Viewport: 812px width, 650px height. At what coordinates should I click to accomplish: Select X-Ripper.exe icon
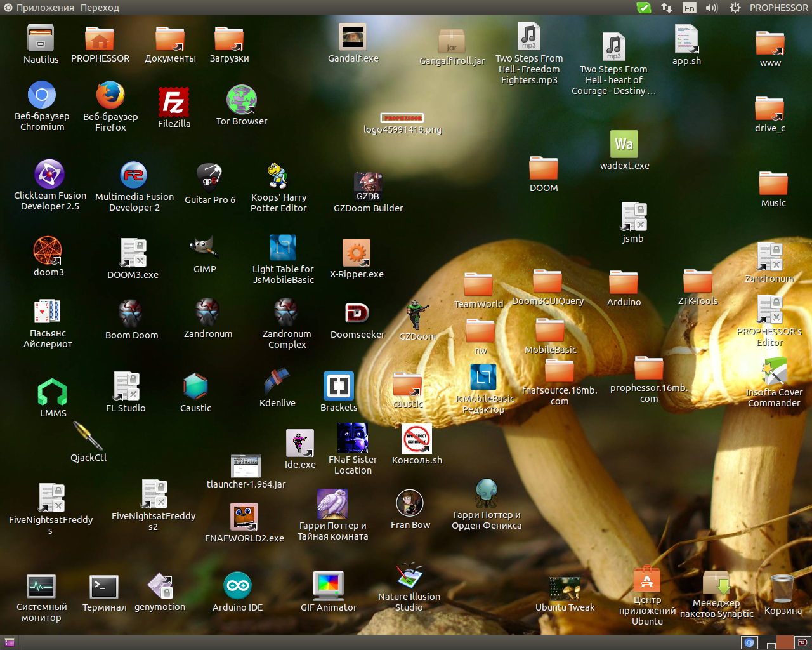[356, 253]
